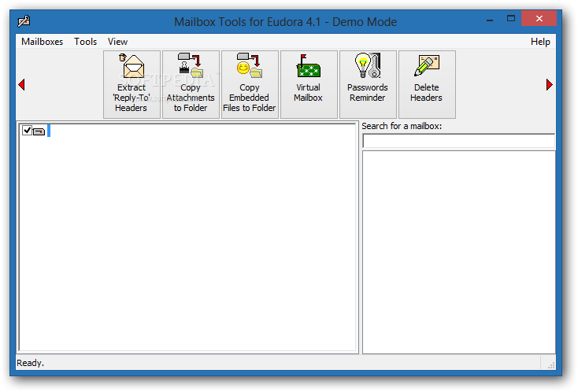Screen dimensions: 578x392
Task: Show more tools with right red arrow
Action: 549,85
